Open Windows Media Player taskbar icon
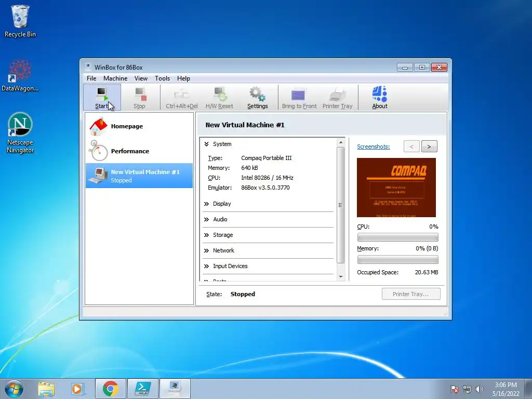Screen dimensions: 532x399 click(77, 389)
